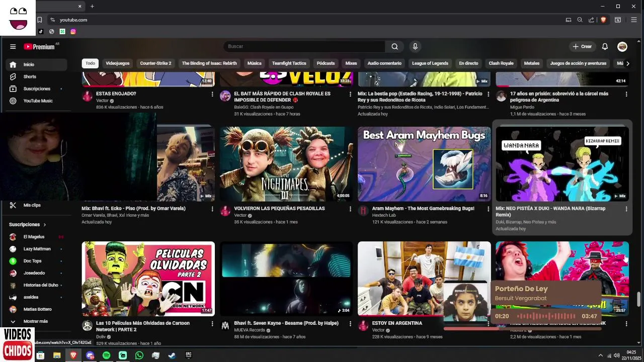Open the account avatar menu
The height and width of the screenshot is (362, 644).
622,46
